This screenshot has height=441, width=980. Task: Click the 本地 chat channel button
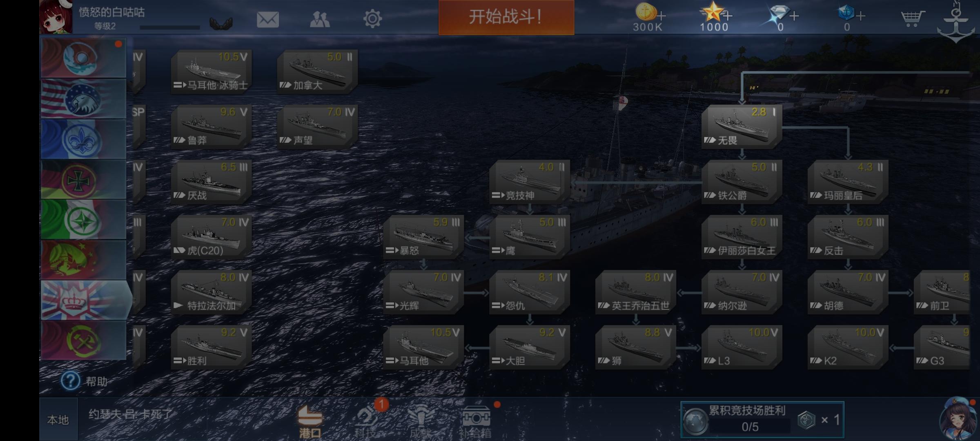point(58,420)
